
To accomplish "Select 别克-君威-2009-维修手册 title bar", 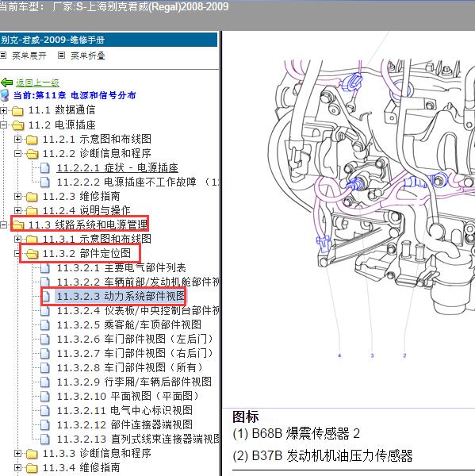I will (x=109, y=40).
